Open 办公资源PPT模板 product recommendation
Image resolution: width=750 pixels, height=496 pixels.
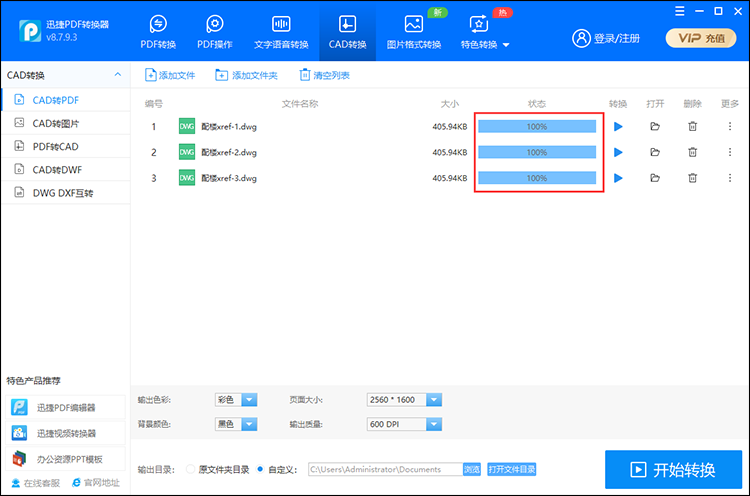[66, 459]
